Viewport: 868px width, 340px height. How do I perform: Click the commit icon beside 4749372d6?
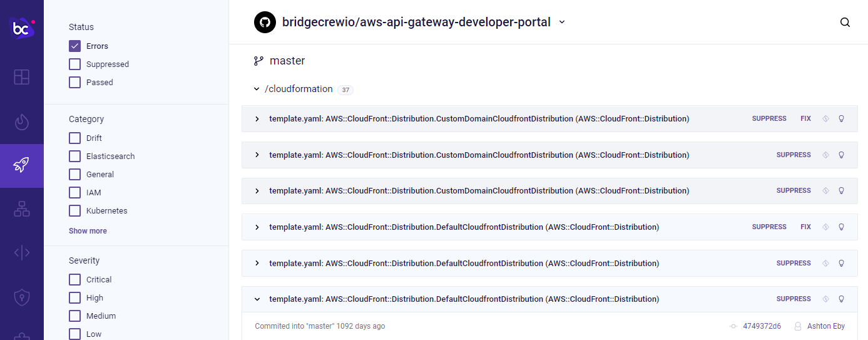[x=733, y=326]
